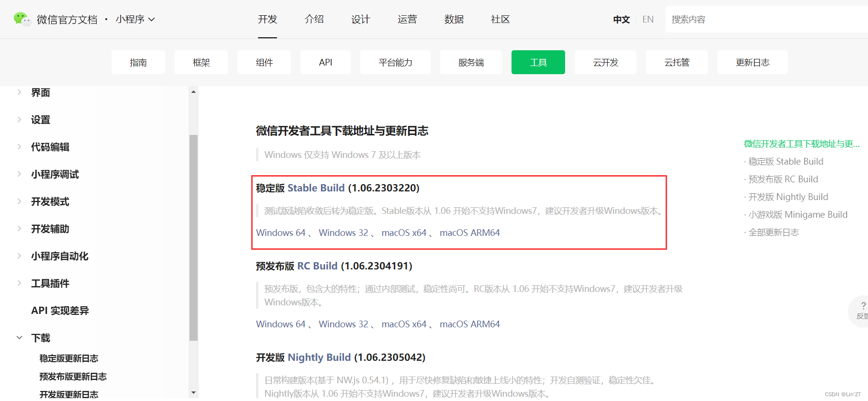Expand the 界面 sidebar chevron
Screen dimensions: 868x401
(19, 92)
